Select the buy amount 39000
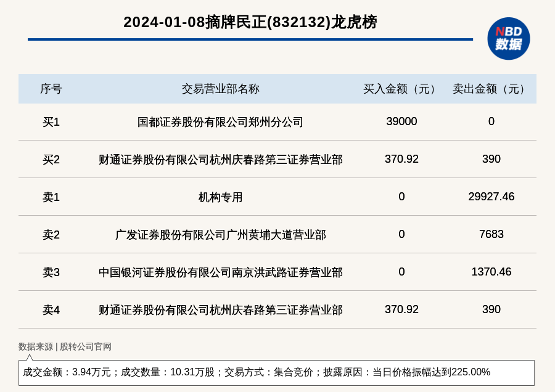555x392 pixels. click(401, 121)
